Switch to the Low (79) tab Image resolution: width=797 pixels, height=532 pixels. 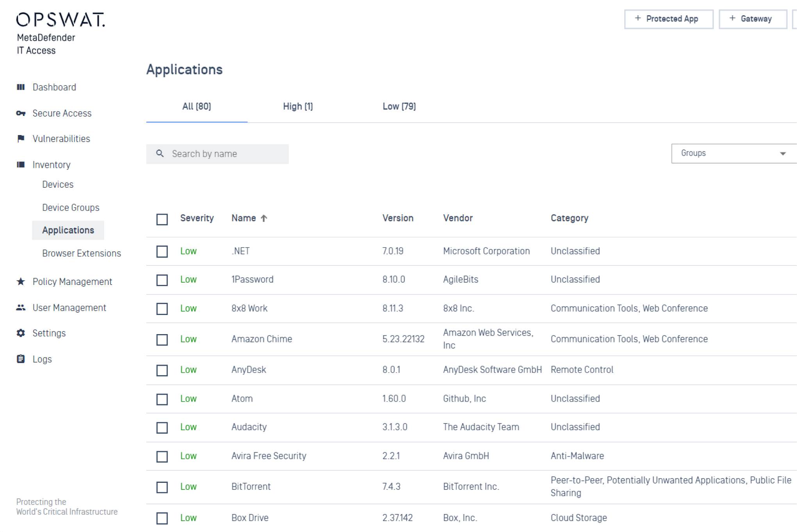pyautogui.click(x=399, y=107)
